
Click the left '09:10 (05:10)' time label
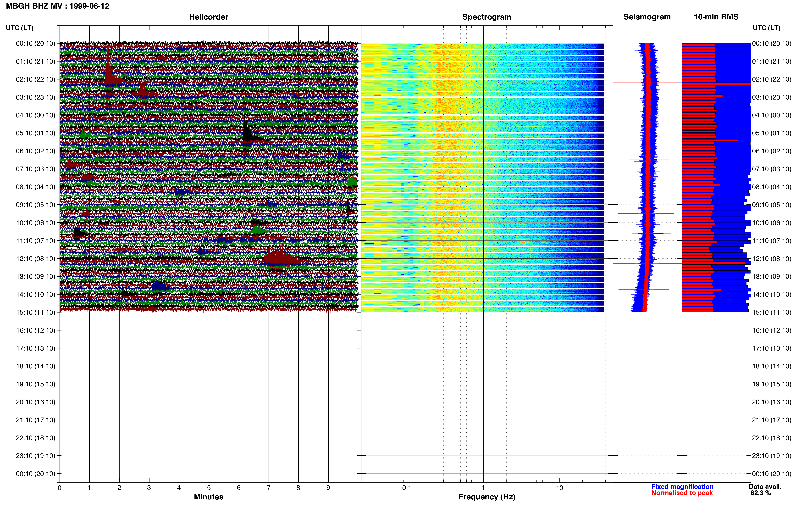(36, 205)
